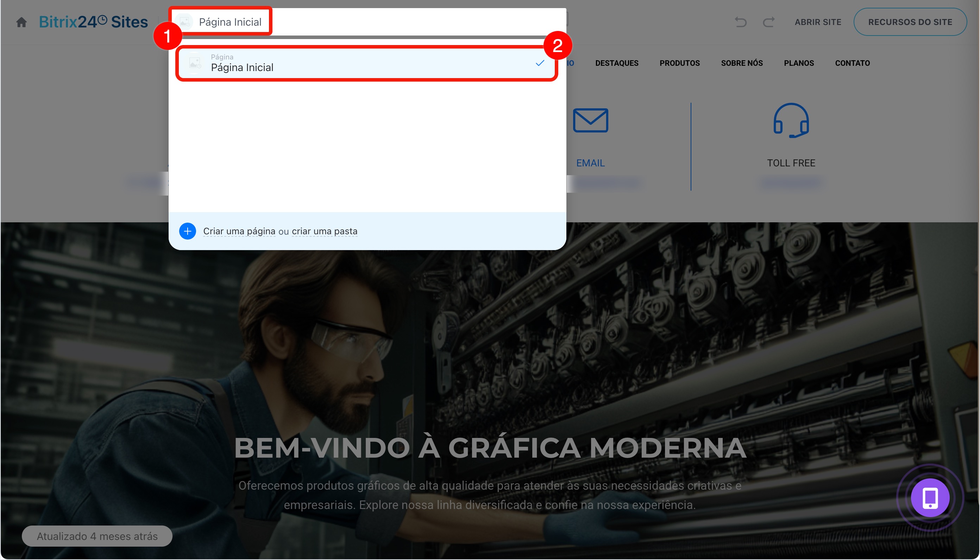The height and width of the screenshot is (560, 980).
Task: Click the email envelope icon
Action: 590,120
